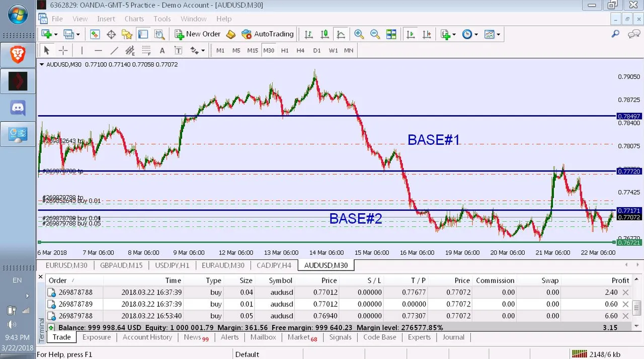Zoom in on the chart

(x=359, y=34)
